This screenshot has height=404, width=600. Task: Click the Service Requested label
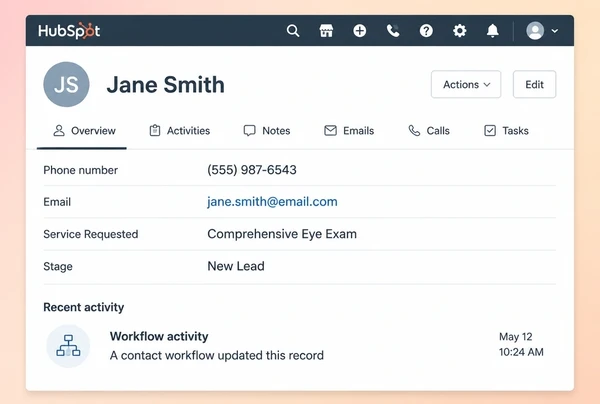pos(91,234)
